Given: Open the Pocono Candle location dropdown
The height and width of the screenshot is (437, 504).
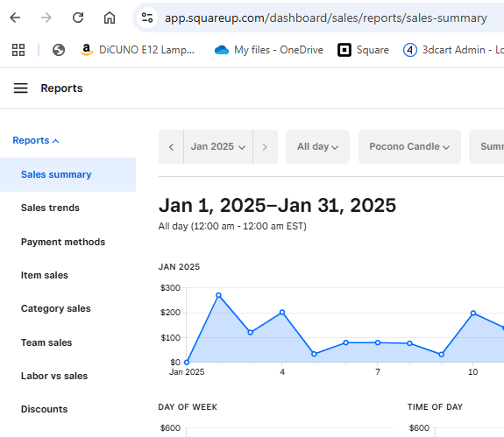Looking at the screenshot, I should pyautogui.click(x=409, y=147).
